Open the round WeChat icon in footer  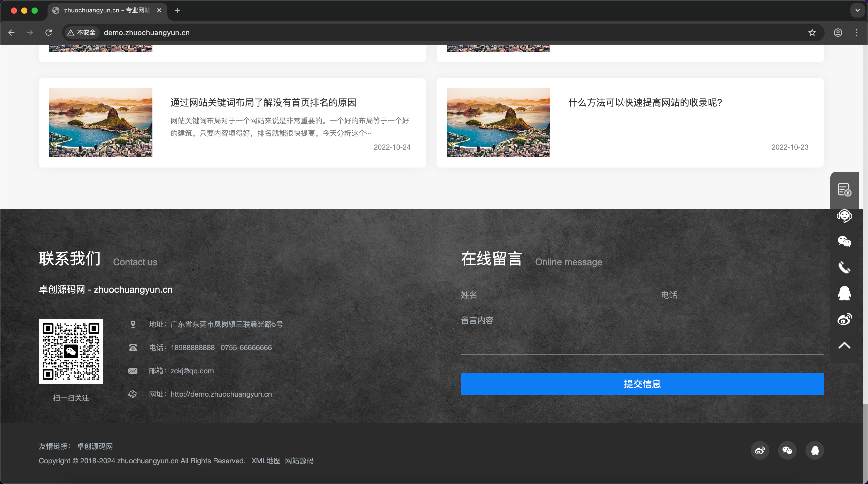tap(787, 451)
